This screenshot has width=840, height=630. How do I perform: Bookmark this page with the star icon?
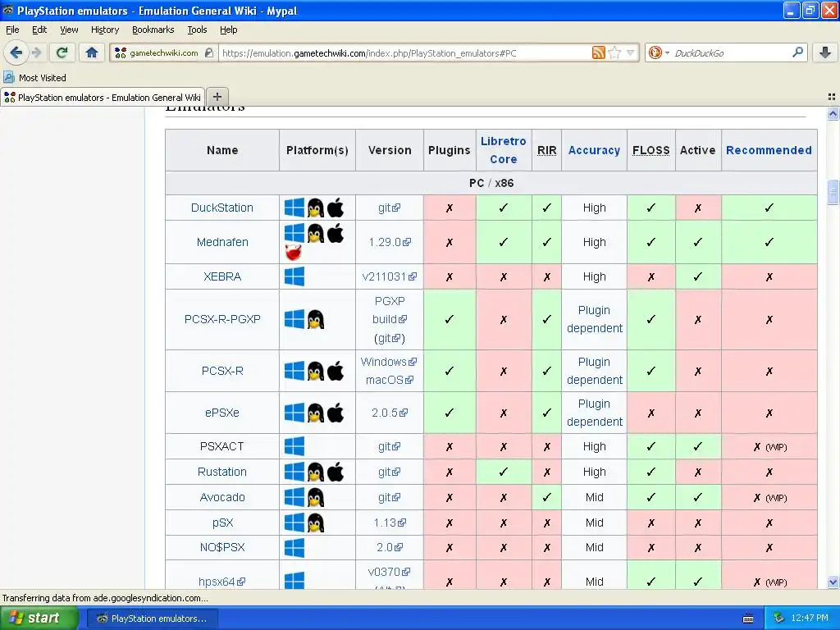click(x=614, y=52)
